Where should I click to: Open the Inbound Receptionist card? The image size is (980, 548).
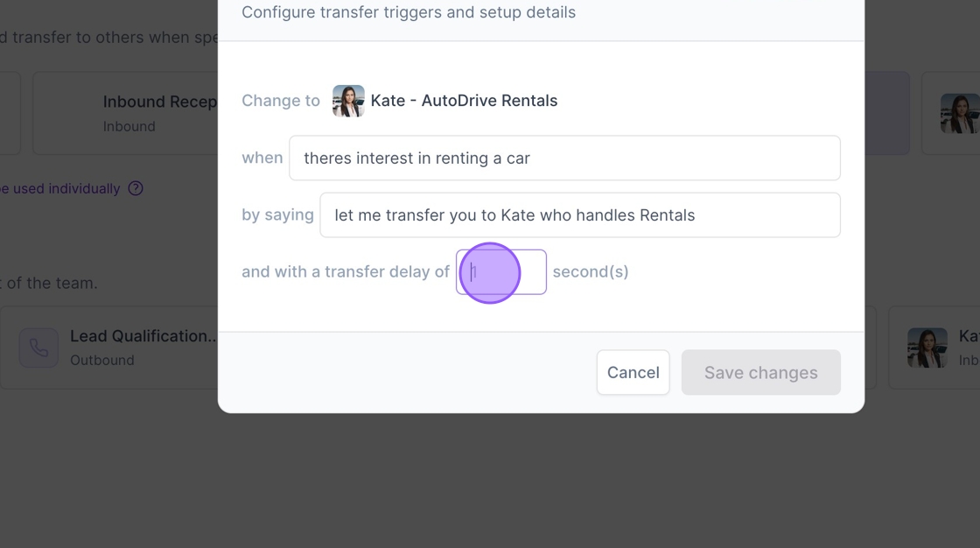coord(125,113)
